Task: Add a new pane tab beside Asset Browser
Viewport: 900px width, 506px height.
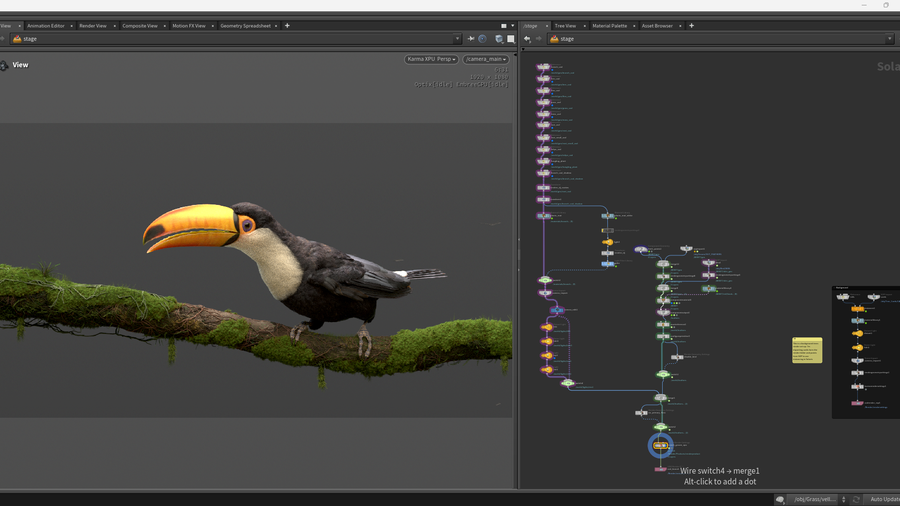Action: point(691,25)
